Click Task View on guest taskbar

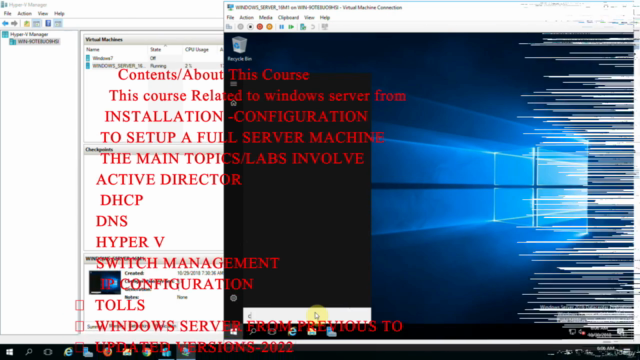272,331
